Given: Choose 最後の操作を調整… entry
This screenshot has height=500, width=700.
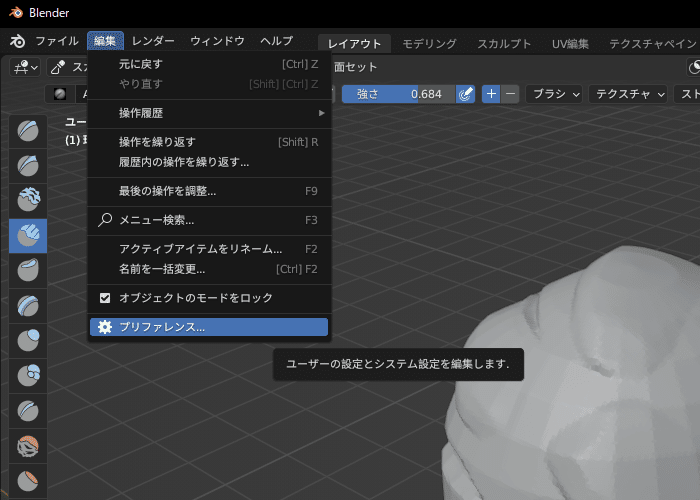Looking at the screenshot, I should coord(209,191).
